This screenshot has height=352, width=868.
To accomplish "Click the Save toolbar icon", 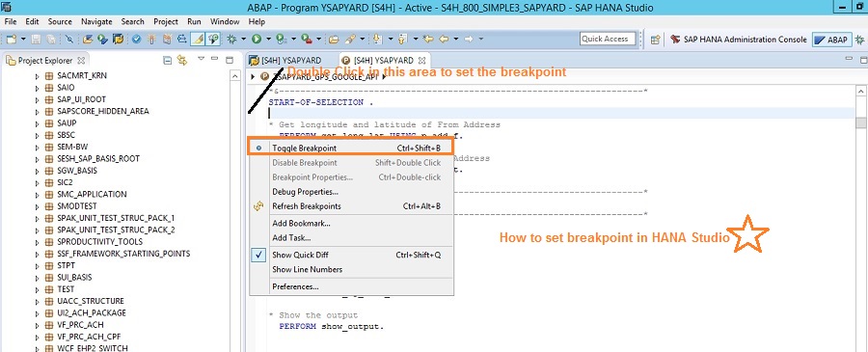I will [x=36, y=40].
